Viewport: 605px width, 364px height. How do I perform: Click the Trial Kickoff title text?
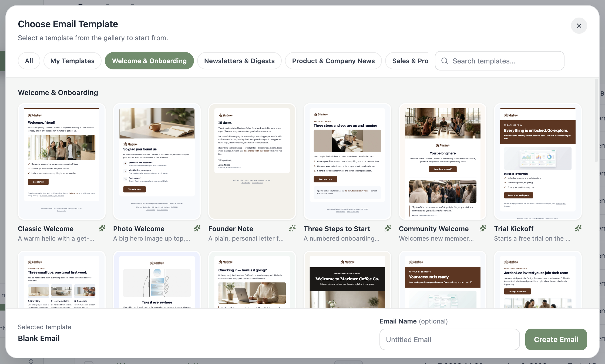[514, 229]
